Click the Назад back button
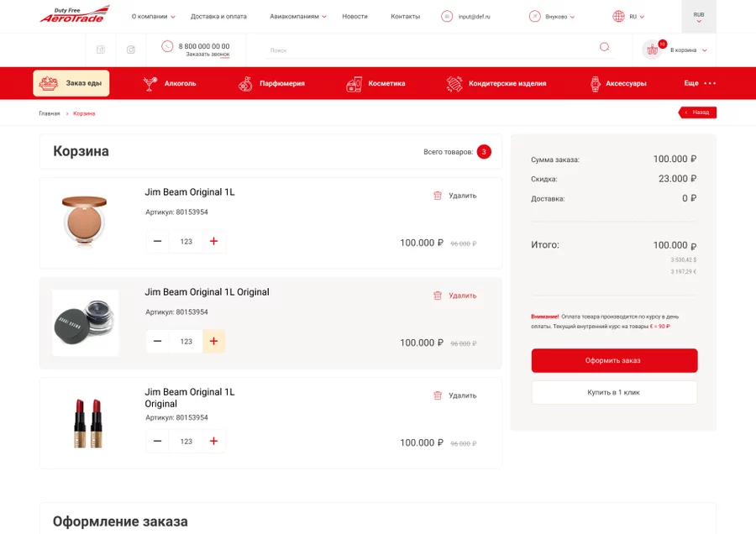Image resolution: width=756 pixels, height=534 pixels. point(698,113)
